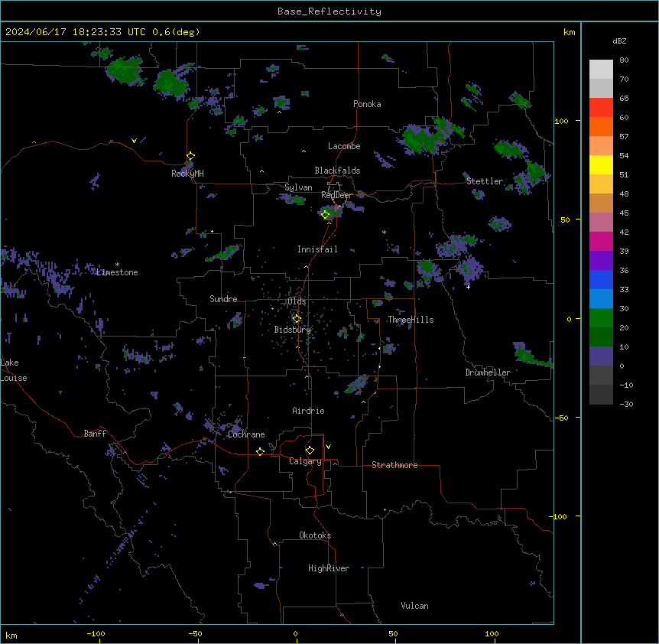This screenshot has height=644, width=659.
Task: Click the Blackfalds label
Action: (x=337, y=171)
